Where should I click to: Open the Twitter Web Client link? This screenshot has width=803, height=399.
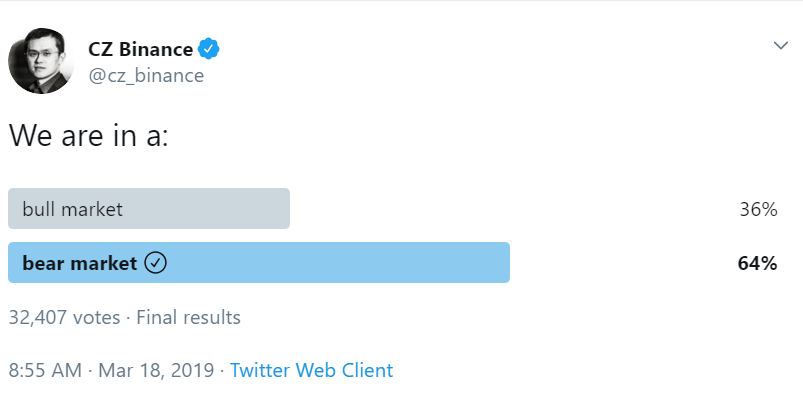coord(311,370)
